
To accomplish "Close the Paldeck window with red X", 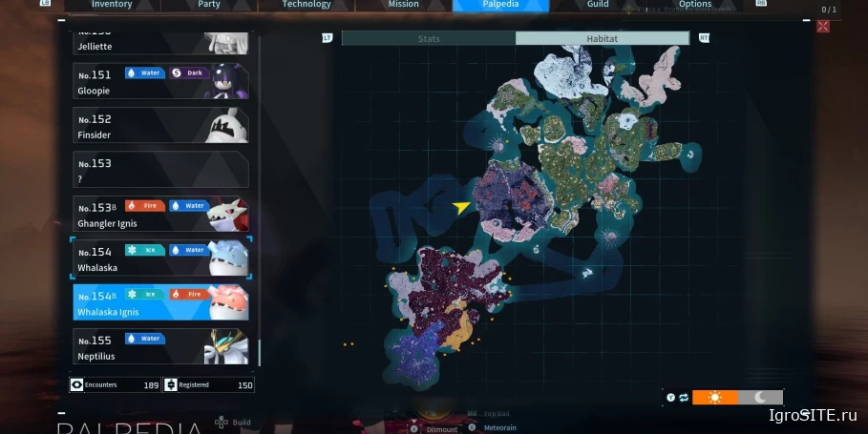I will [x=823, y=26].
